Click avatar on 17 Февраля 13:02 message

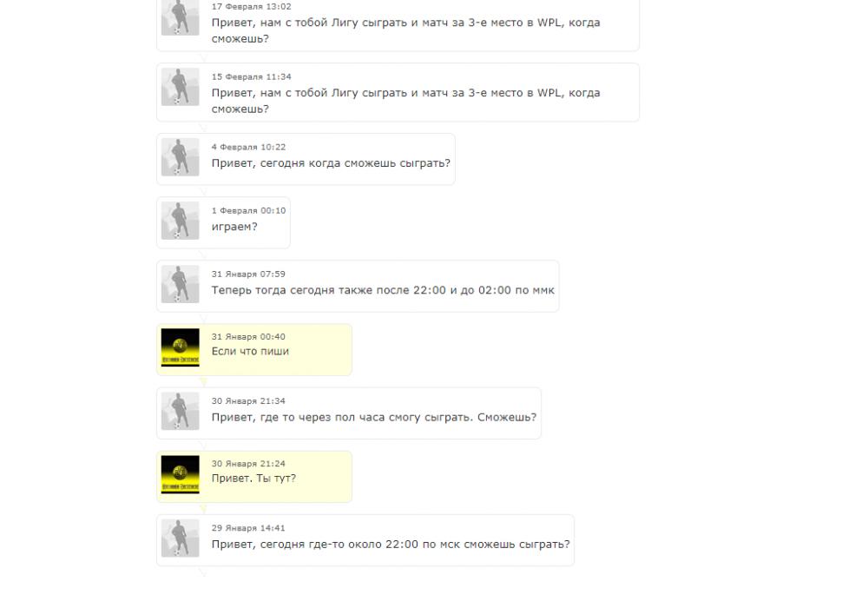coord(180,17)
